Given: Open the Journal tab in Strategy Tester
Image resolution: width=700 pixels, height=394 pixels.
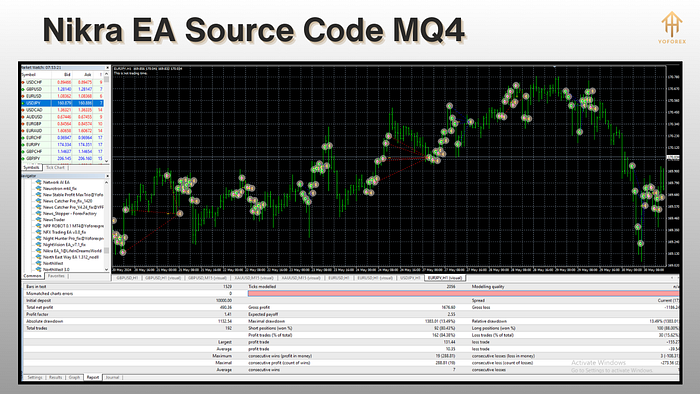Looking at the screenshot, I should pyautogui.click(x=112, y=377).
